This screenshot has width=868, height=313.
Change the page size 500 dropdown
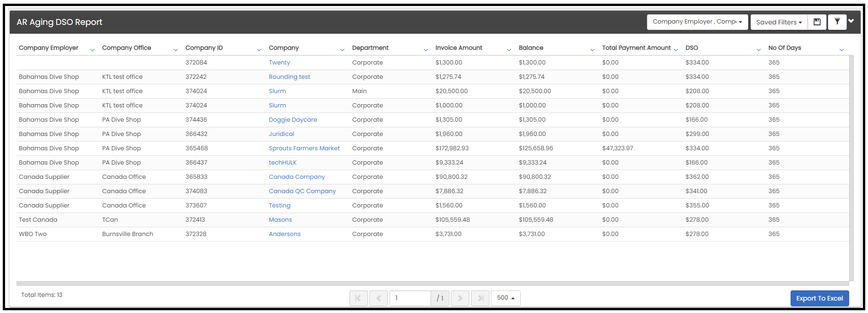pyautogui.click(x=506, y=298)
